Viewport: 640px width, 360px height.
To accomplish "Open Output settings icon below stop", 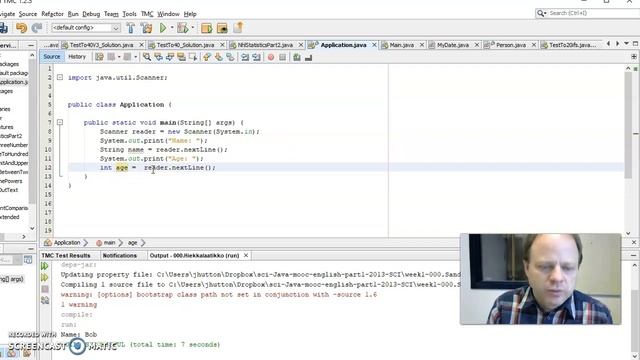I will click(45, 300).
